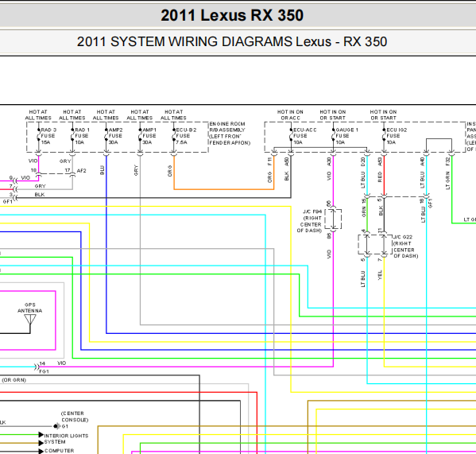476x454 pixels.
Task: Click the ECU-ACC FUSE 10A label
Action: click(305, 136)
